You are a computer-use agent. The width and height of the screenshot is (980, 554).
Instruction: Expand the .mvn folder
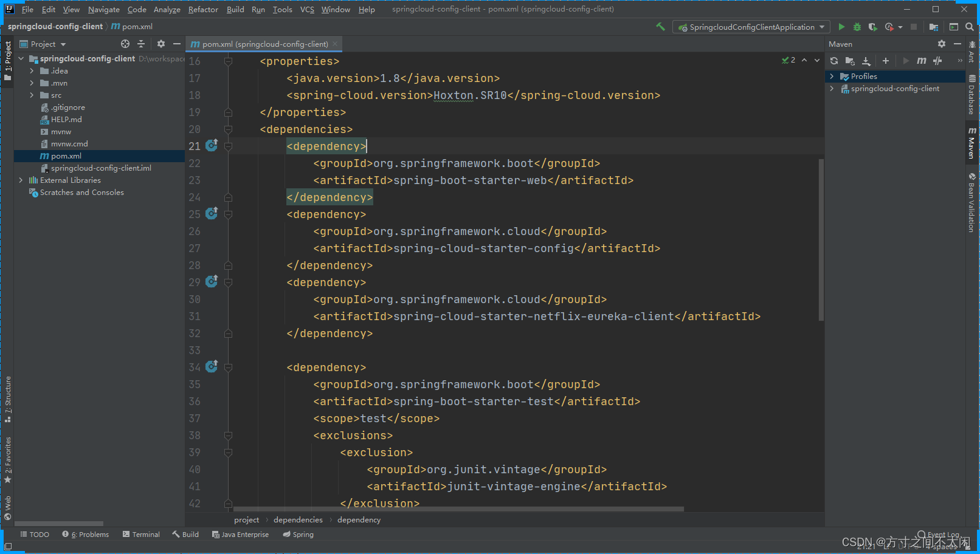coord(32,83)
